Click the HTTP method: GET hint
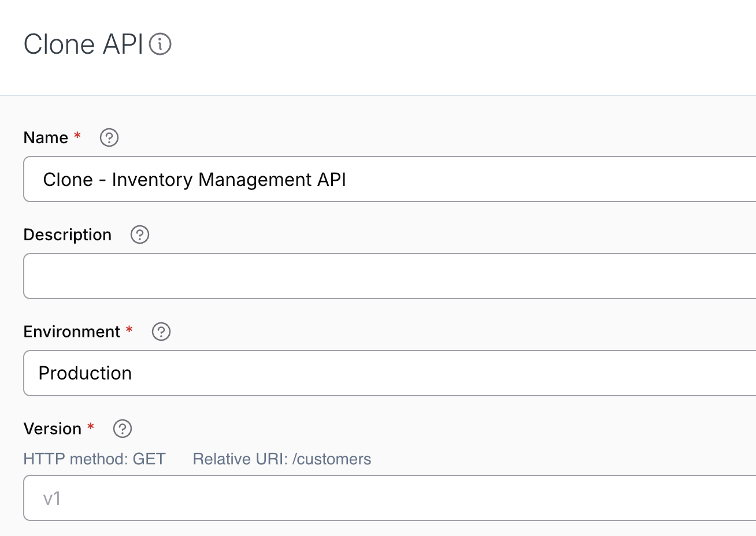Screen dimensions: 756x536 (x=95, y=459)
